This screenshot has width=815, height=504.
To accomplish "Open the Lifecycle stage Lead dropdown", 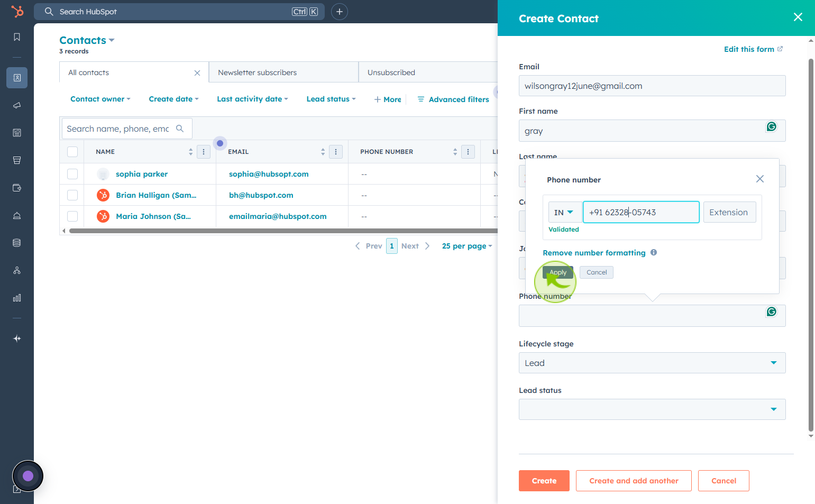I will (x=652, y=363).
